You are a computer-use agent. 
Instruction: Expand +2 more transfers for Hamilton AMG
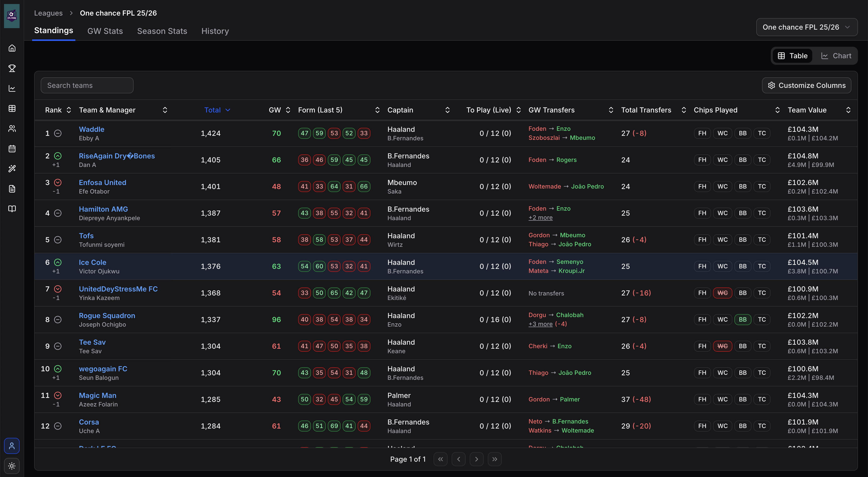[x=540, y=218]
